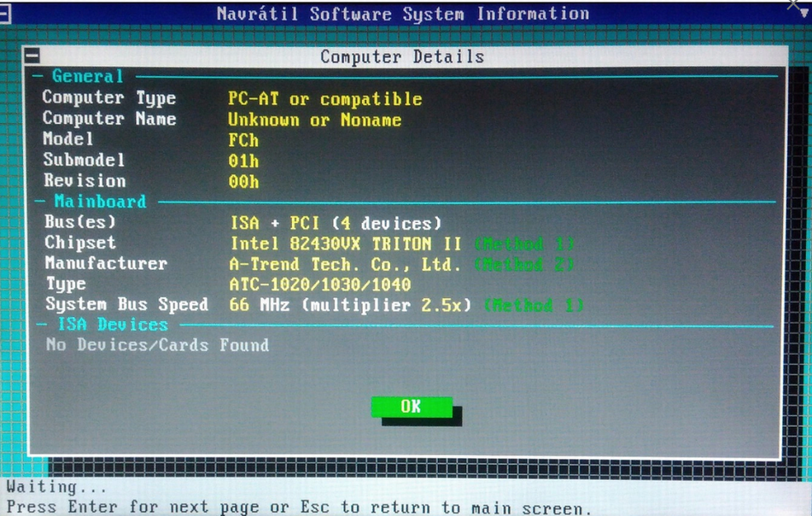Viewport: 812px width, 516px height.
Task: Click the Chipset label
Action: point(80,243)
